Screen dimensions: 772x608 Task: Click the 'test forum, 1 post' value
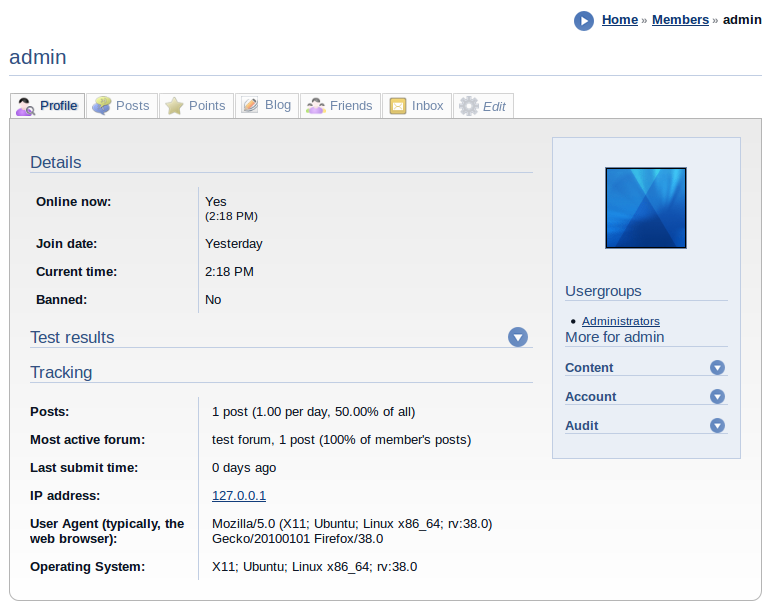coord(342,440)
